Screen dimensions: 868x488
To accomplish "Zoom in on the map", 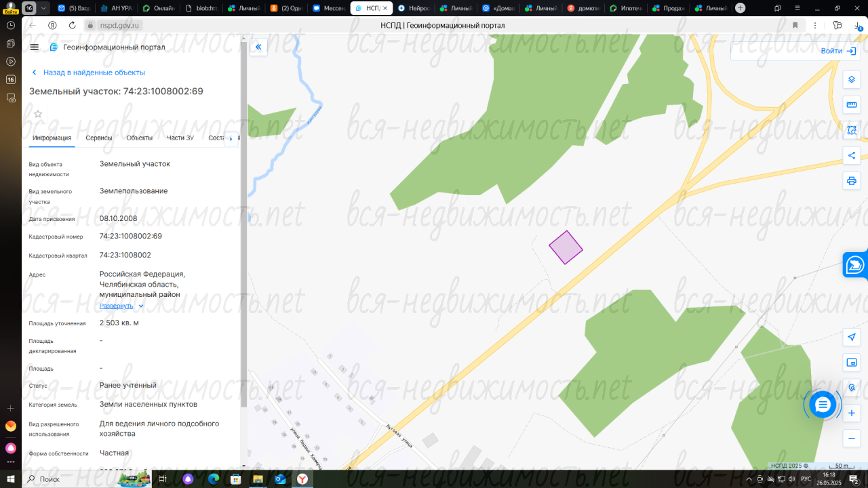I will click(x=852, y=413).
